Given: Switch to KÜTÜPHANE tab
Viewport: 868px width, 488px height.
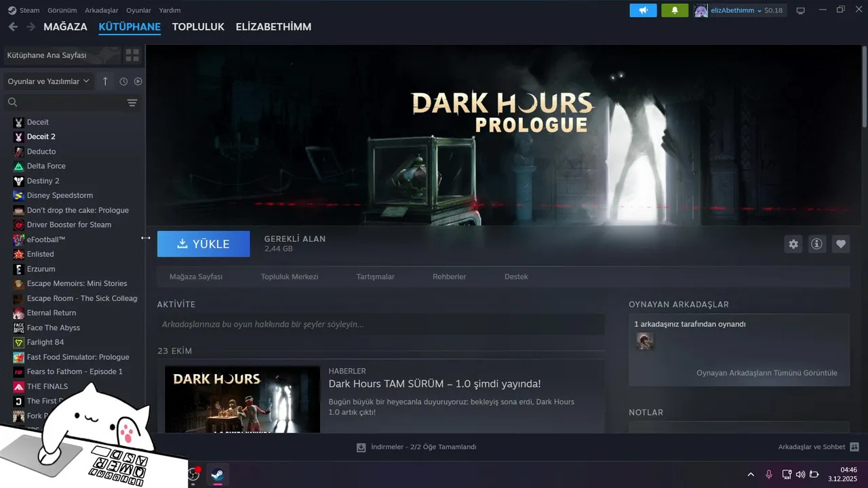Looking at the screenshot, I should click(130, 27).
